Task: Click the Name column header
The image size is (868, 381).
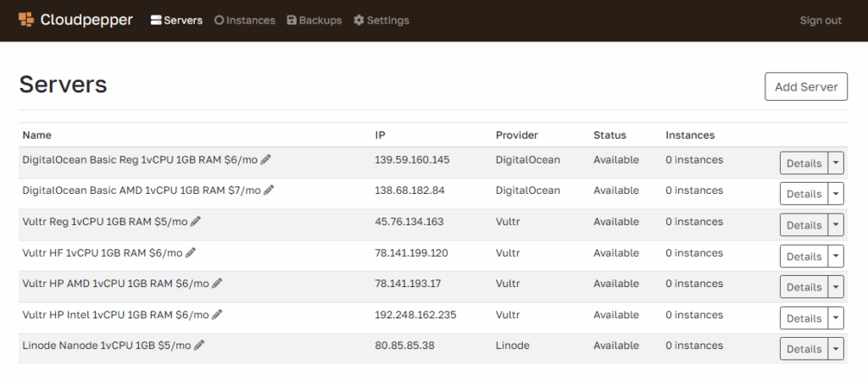Action: 36,135
